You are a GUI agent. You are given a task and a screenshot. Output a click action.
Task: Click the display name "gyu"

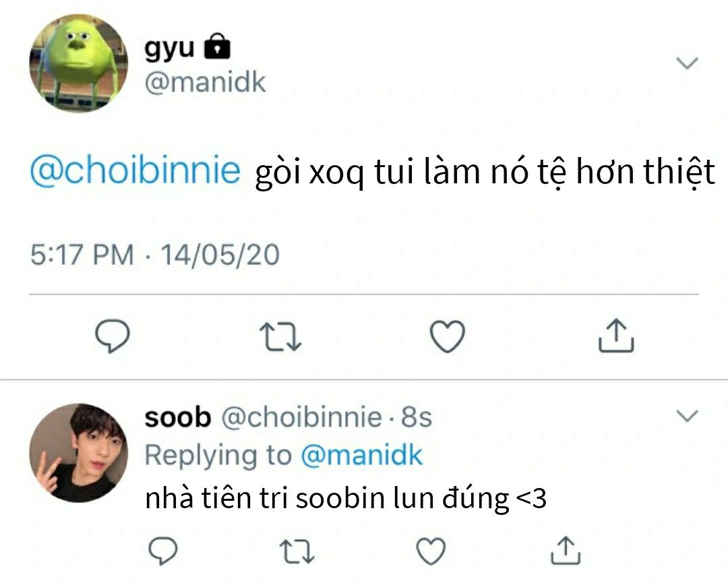169,48
